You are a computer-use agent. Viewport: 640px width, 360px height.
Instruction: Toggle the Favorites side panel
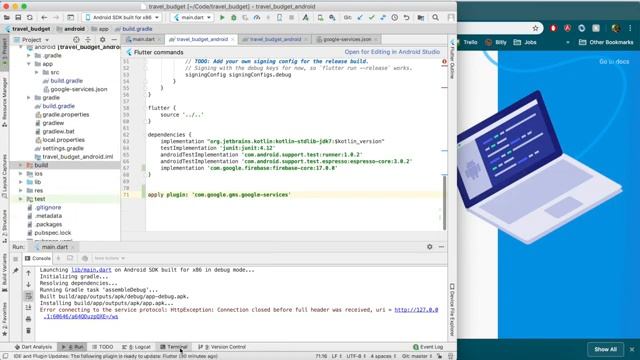click(x=4, y=319)
